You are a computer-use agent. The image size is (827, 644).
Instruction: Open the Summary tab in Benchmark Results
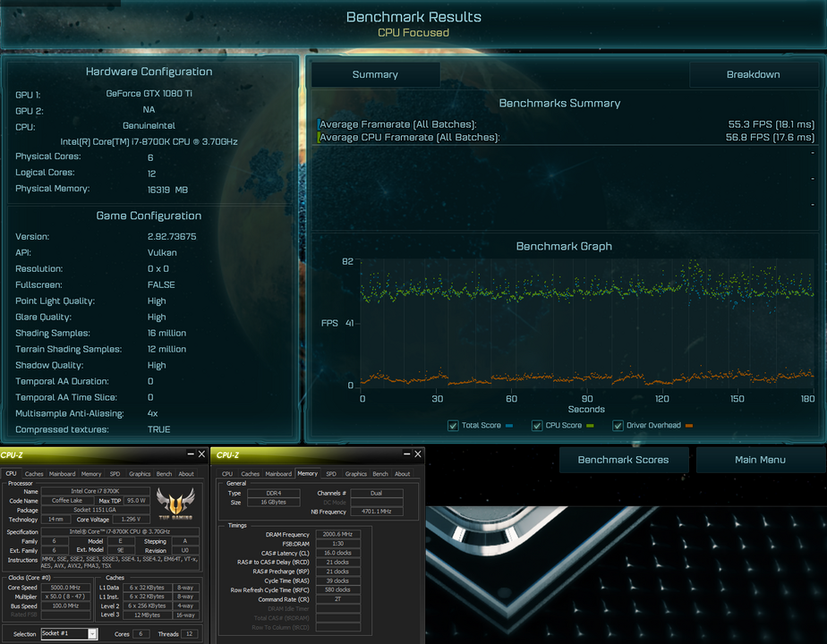click(x=375, y=75)
